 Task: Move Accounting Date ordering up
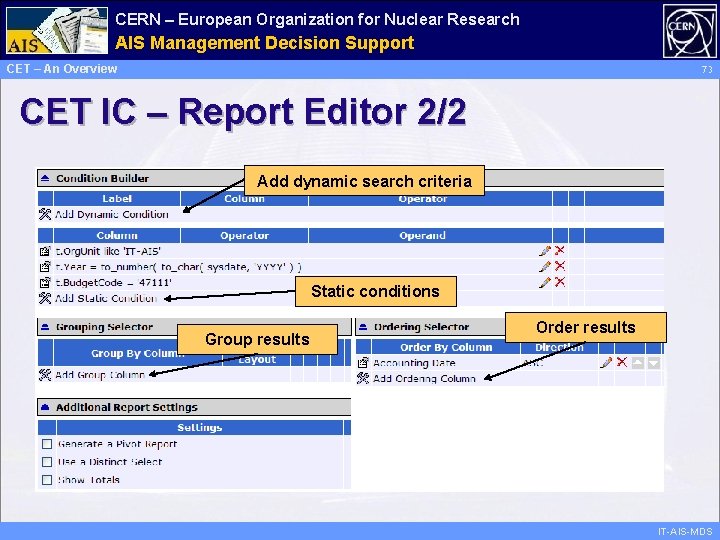[638, 363]
